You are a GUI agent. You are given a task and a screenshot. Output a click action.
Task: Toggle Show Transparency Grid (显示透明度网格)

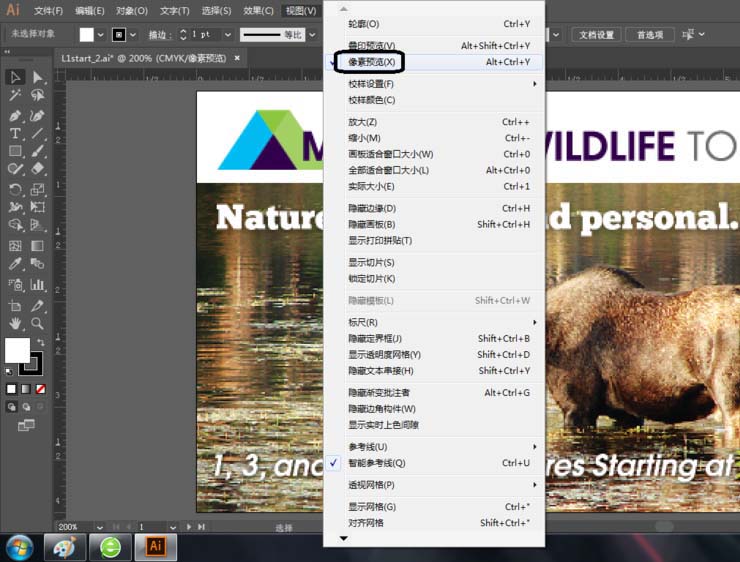tap(433, 354)
